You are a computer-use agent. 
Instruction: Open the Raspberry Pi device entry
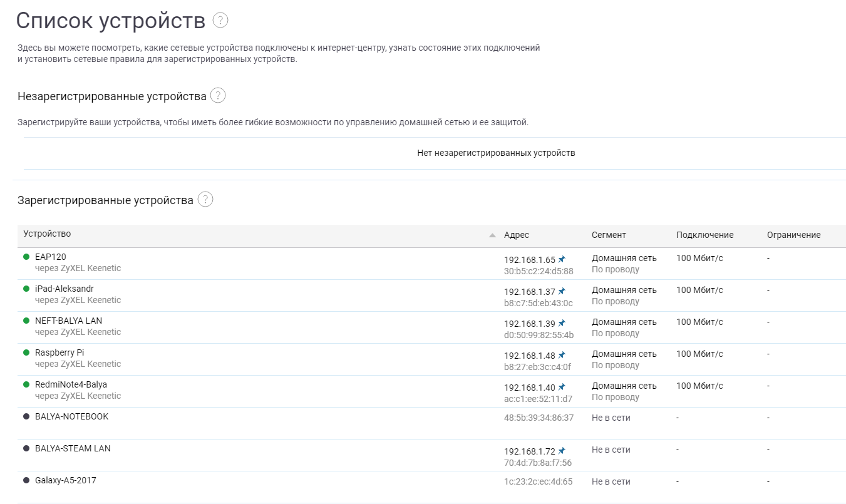59,352
